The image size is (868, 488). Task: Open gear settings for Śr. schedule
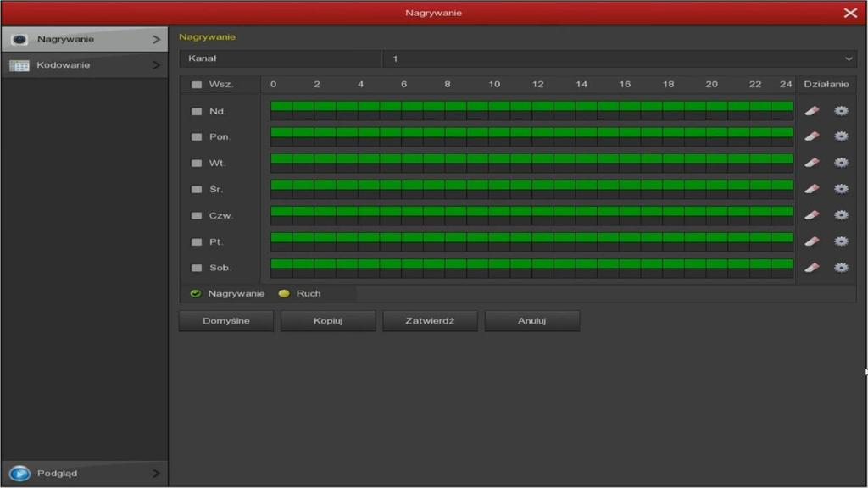[841, 189]
